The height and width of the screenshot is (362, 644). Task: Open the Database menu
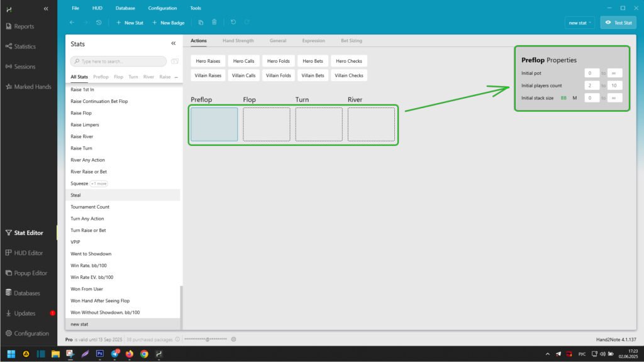tap(125, 8)
